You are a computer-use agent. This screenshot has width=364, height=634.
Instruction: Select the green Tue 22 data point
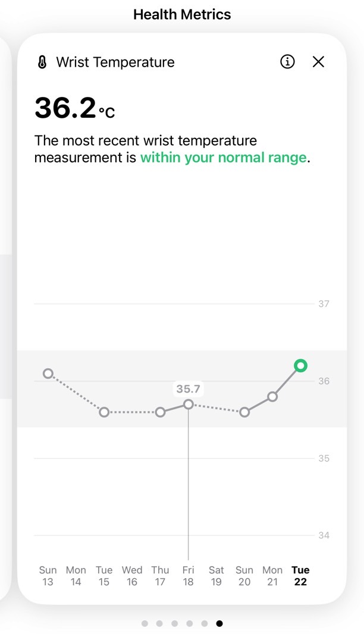pyautogui.click(x=300, y=366)
